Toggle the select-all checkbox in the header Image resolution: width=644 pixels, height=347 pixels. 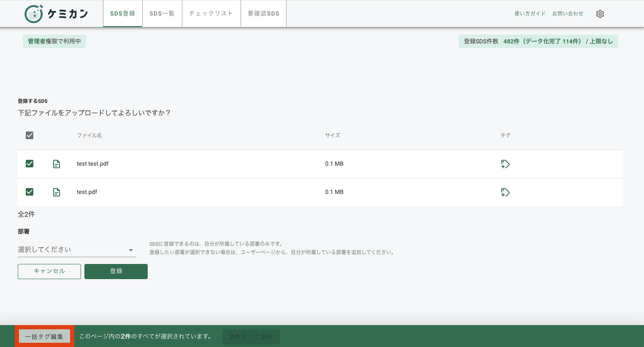(x=30, y=135)
